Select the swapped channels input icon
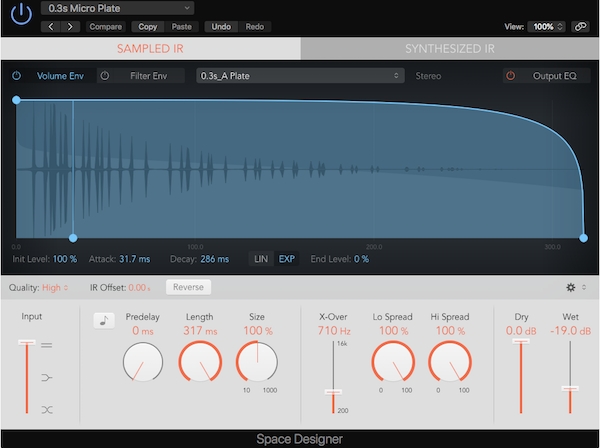The width and height of the screenshot is (600, 448). click(x=47, y=410)
